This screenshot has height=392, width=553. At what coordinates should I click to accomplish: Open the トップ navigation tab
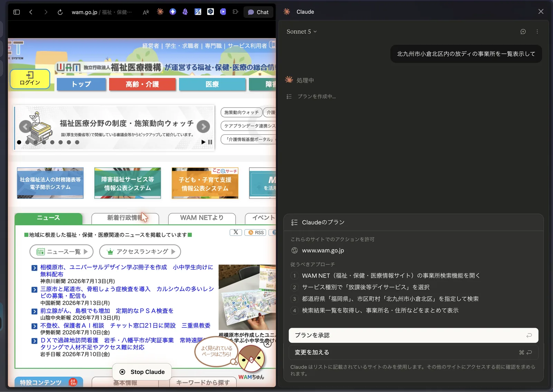point(81,84)
